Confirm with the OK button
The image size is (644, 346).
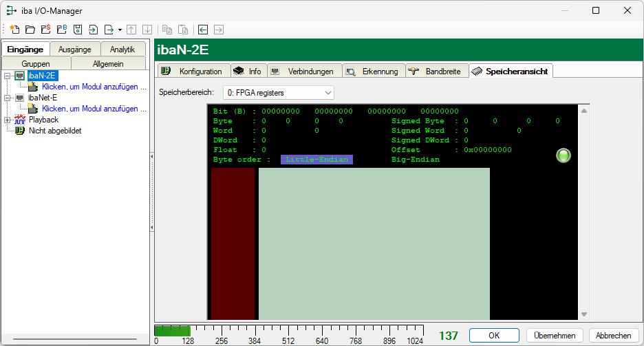(x=494, y=335)
